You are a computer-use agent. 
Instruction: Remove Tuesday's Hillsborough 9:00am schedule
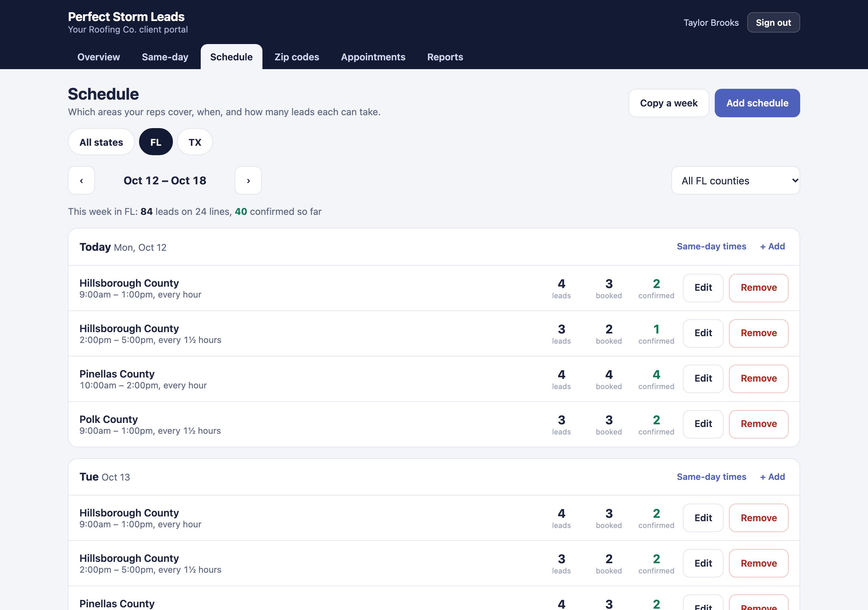coord(758,518)
